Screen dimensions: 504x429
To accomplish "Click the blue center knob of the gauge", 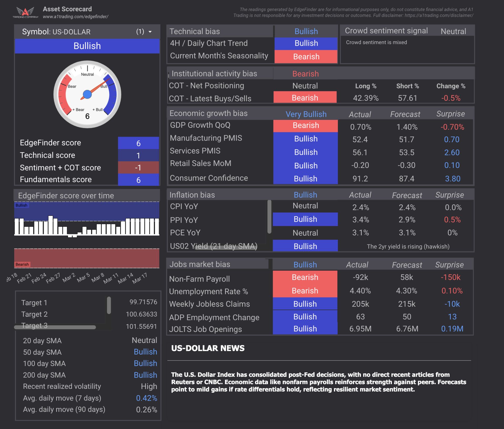I will 87,94.
